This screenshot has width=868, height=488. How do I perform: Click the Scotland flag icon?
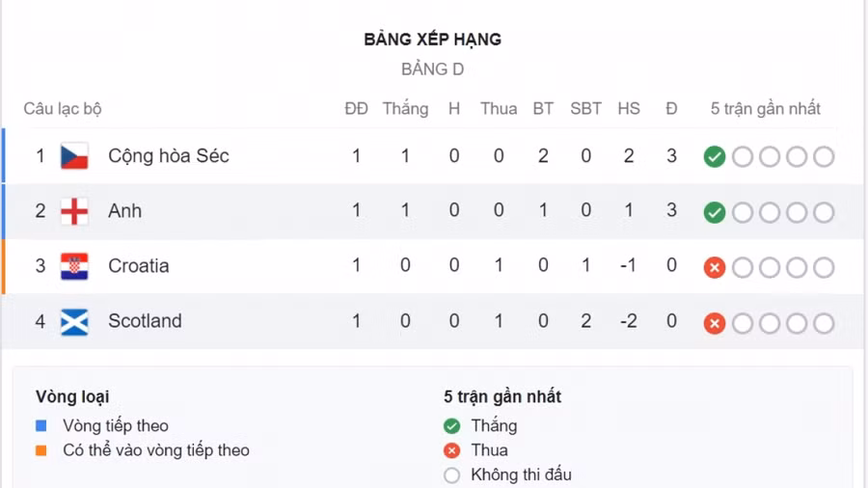coord(74,321)
